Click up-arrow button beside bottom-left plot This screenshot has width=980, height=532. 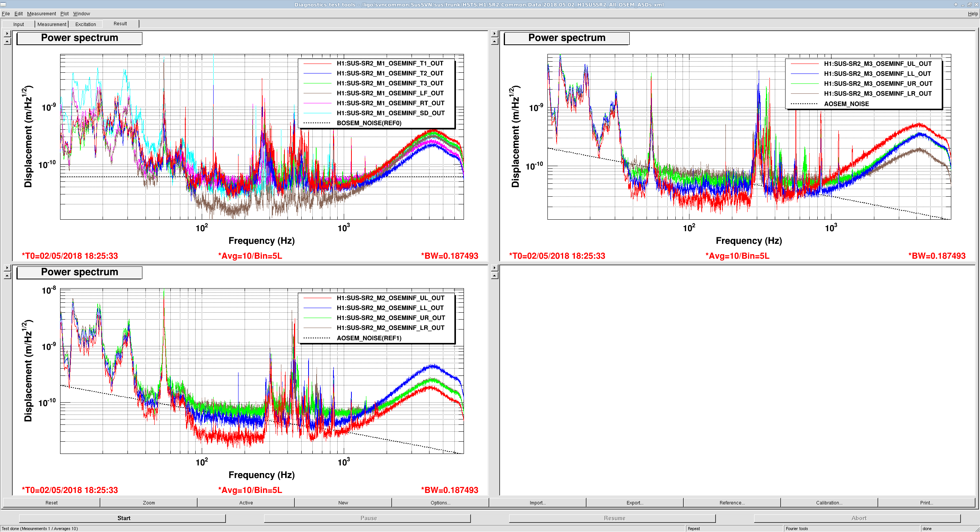pyautogui.click(x=7, y=276)
